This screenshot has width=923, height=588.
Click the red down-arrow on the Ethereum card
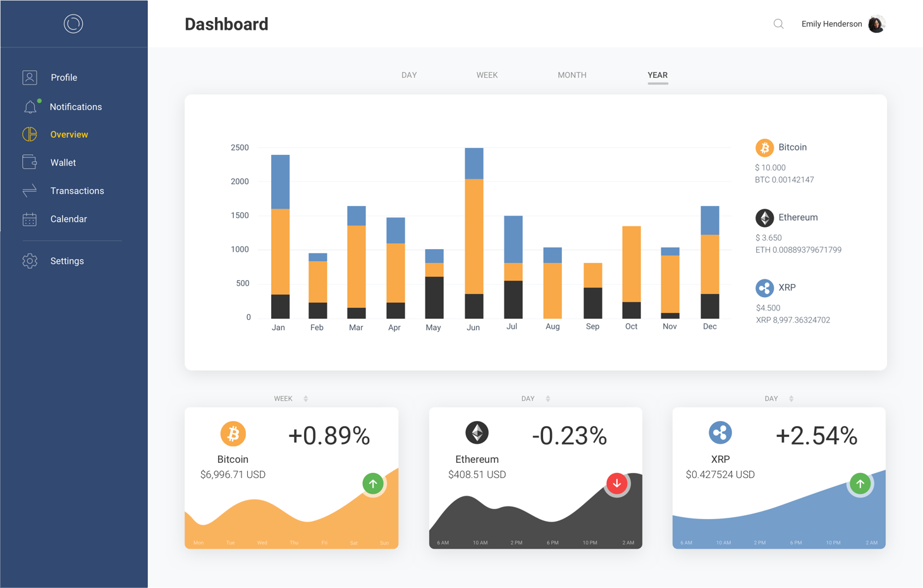point(617,483)
